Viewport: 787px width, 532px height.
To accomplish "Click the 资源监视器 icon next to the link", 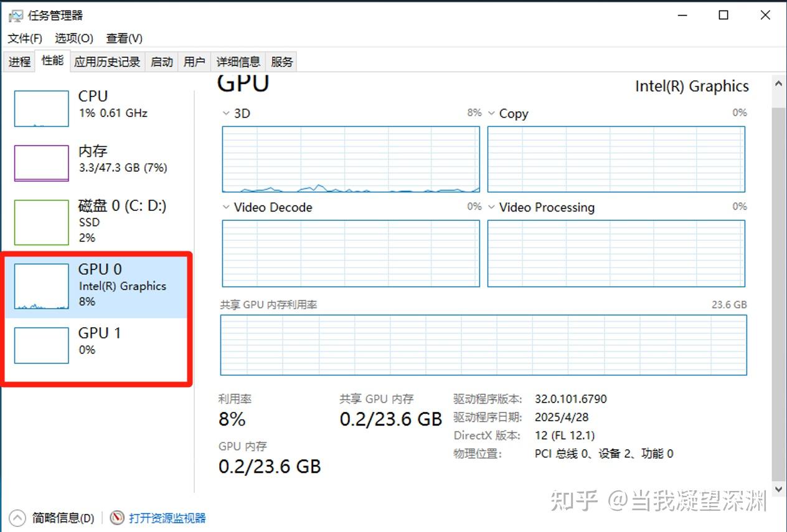I will (116, 518).
